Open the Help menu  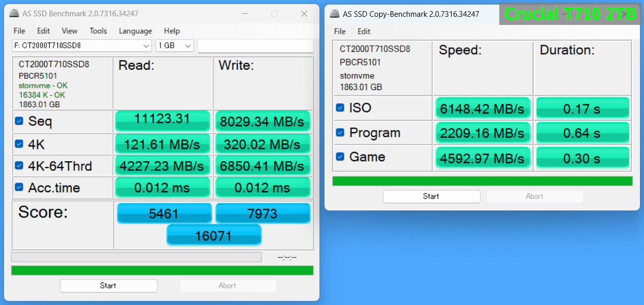click(x=172, y=31)
